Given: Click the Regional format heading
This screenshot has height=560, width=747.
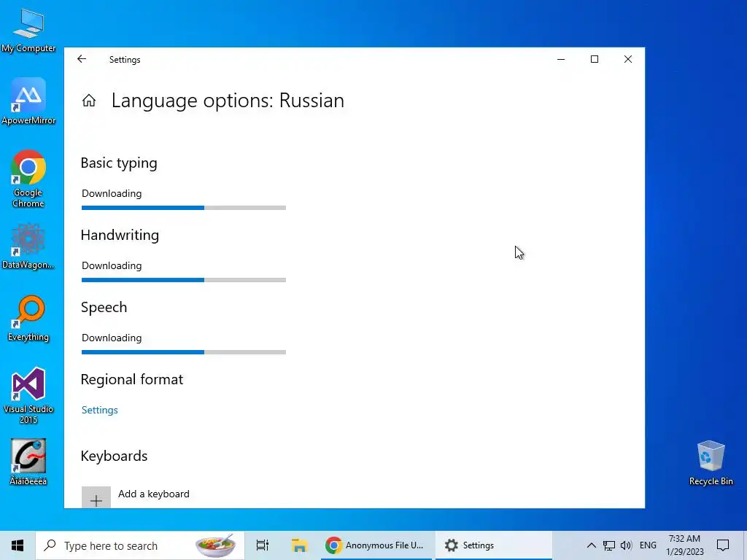Looking at the screenshot, I should click(x=132, y=379).
